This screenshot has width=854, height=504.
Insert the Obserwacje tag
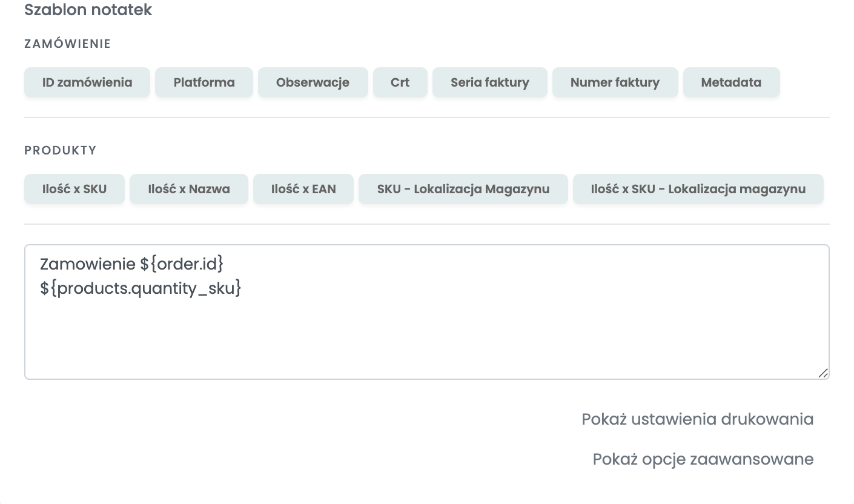[x=313, y=82]
